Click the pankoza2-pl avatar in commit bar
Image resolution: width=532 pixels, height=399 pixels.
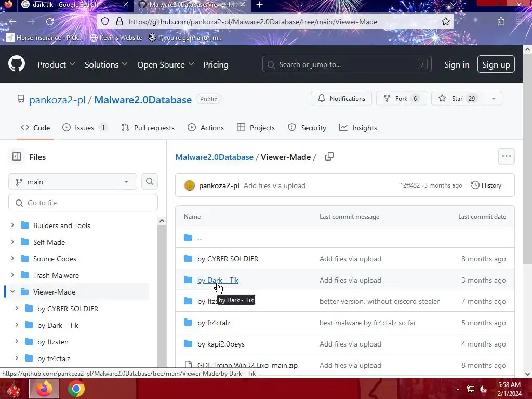189,185
